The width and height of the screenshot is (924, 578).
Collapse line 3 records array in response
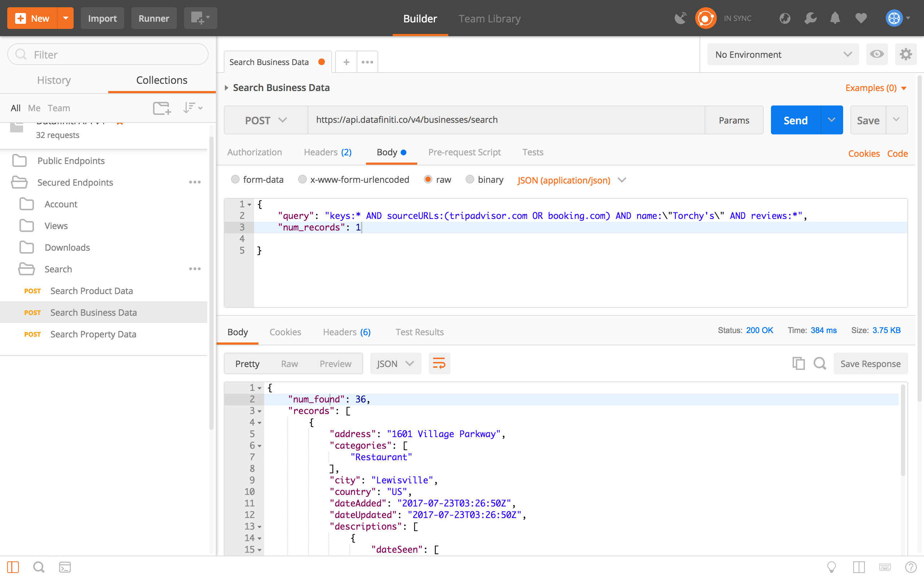260,411
